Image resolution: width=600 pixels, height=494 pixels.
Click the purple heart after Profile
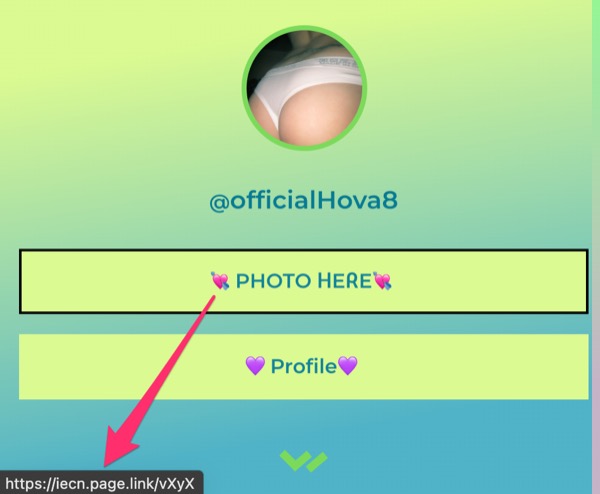click(348, 365)
